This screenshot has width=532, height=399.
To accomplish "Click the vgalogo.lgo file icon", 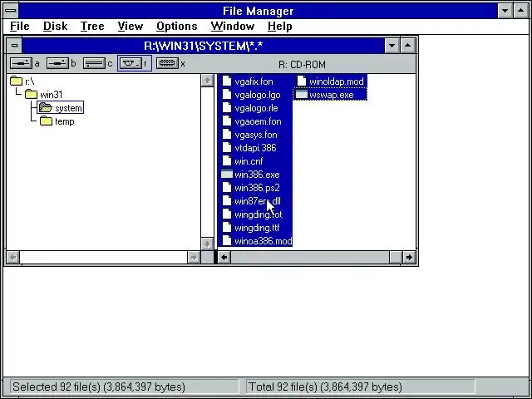I will [227, 95].
